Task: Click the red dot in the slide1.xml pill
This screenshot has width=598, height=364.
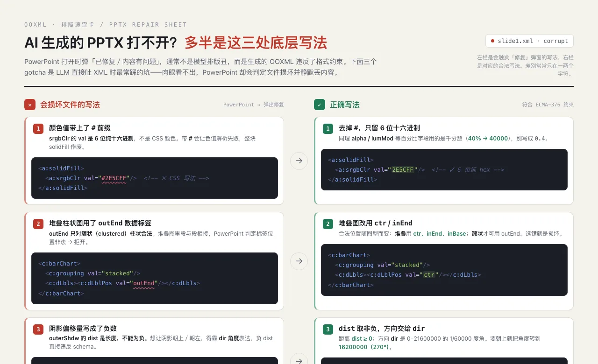Action: click(x=492, y=41)
